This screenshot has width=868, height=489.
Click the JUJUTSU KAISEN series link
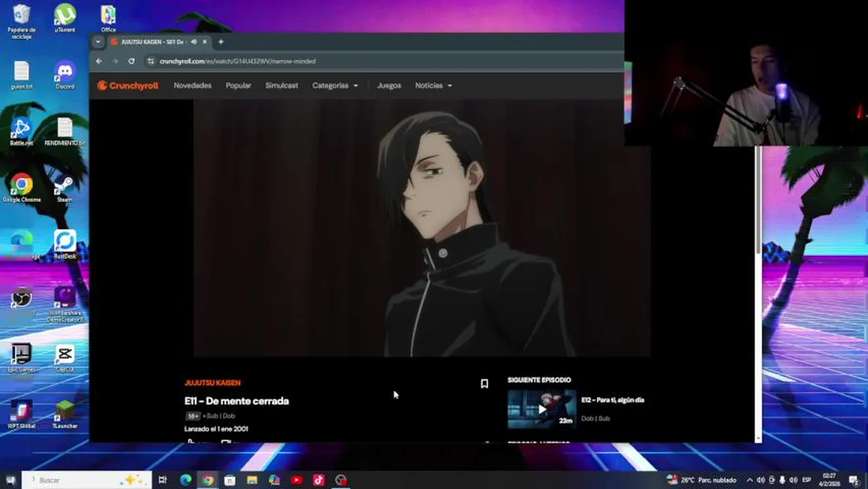pos(213,383)
